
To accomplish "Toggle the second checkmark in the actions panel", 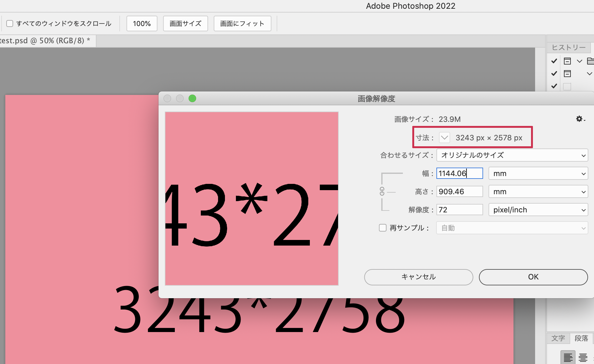I will [554, 74].
